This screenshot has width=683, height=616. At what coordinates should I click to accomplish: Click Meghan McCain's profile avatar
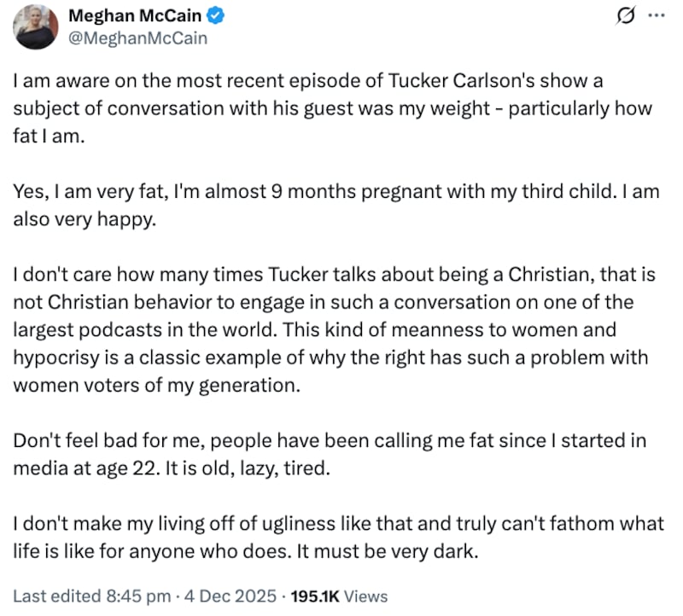point(34,26)
